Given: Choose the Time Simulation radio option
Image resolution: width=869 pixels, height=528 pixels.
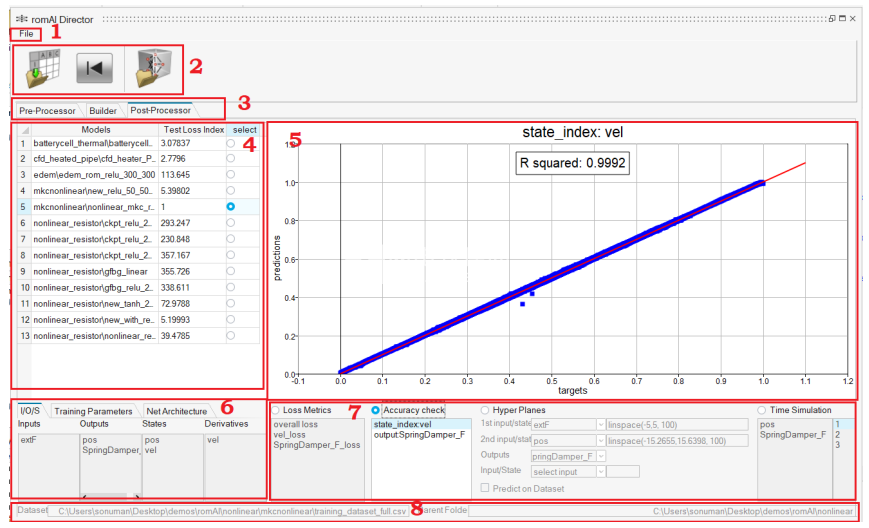Looking at the screenshot, I should coord(762,410).
